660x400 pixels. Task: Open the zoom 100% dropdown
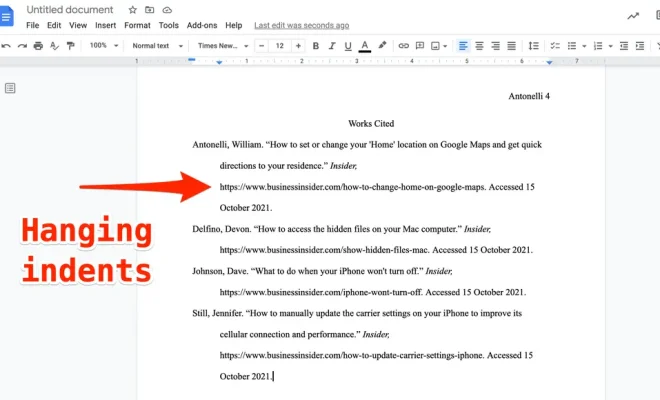(x=104, y=45)
